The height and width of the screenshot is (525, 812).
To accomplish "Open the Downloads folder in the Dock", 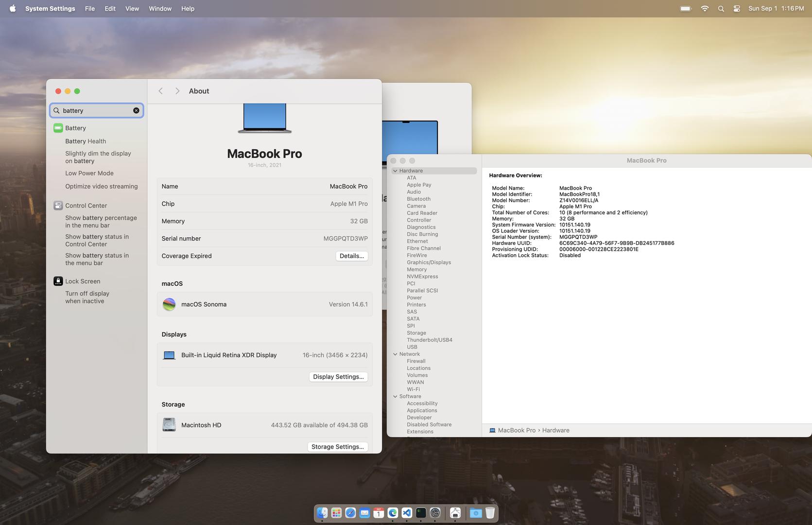I will pyautogui.click(x=476, y=513).
